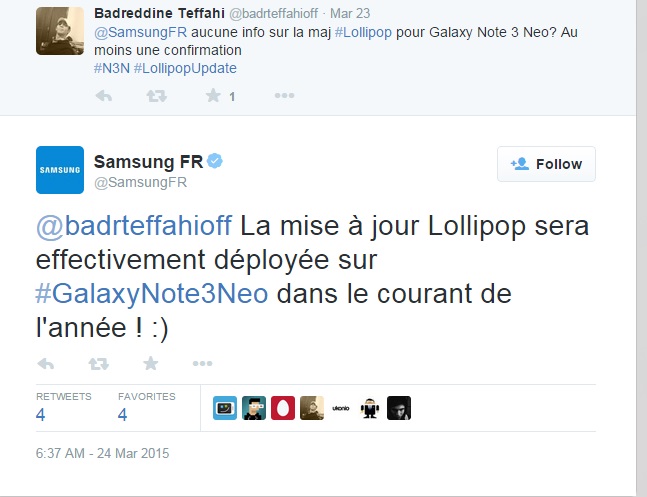Click the red avatar with white oval

[x=283, y=408]
